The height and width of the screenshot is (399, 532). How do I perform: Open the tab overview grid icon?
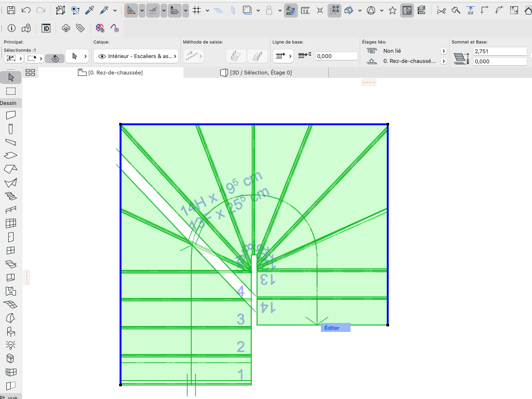coord(30,73)
